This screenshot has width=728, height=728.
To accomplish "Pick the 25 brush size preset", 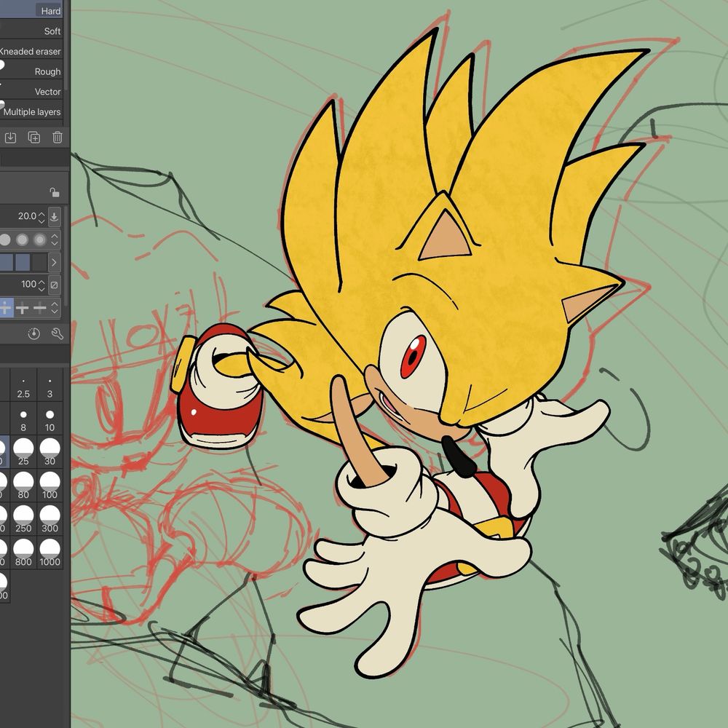I will [x=23, y=452].
